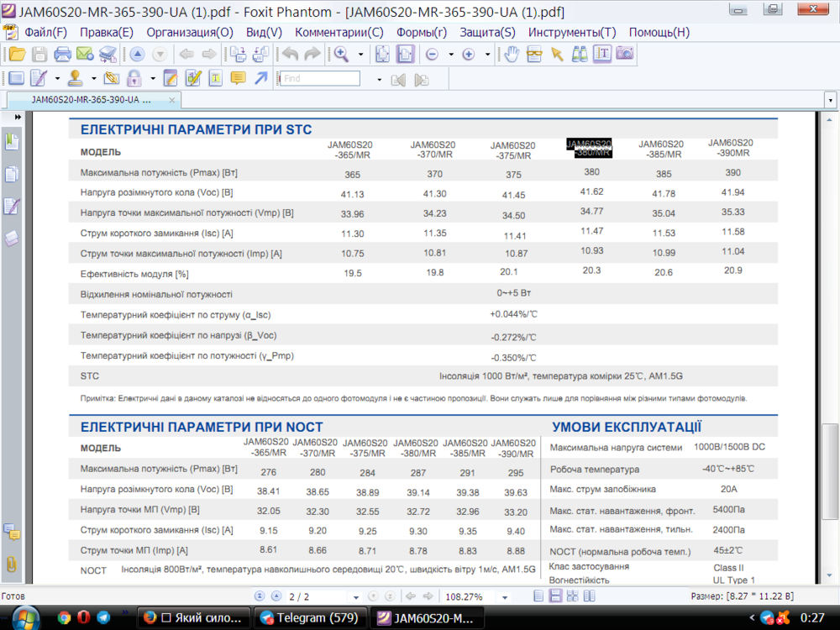Activate the Snapshot camera tool

tap(624, 55)
